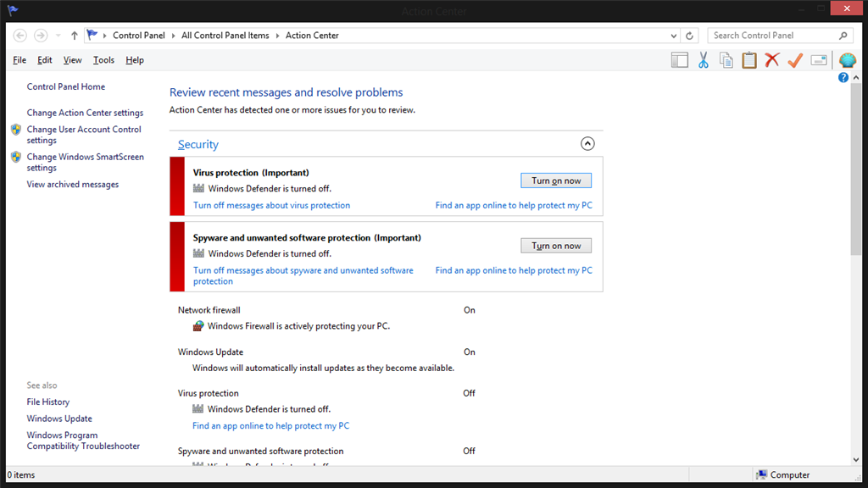This screenshot has height=488, width=868.
Task: Open Windows Program Compatibility Troubleshooter
Action: [x=83, y=441]
